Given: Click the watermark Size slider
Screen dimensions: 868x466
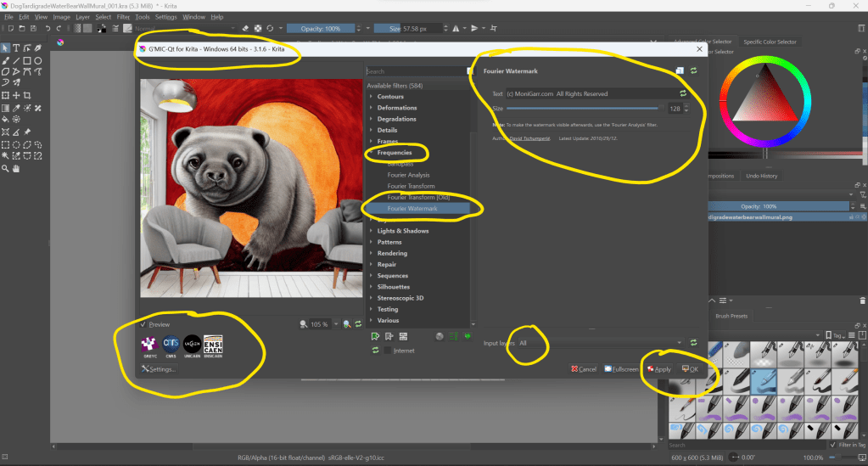Looking at the screenshot, I should tap(584, 109).
